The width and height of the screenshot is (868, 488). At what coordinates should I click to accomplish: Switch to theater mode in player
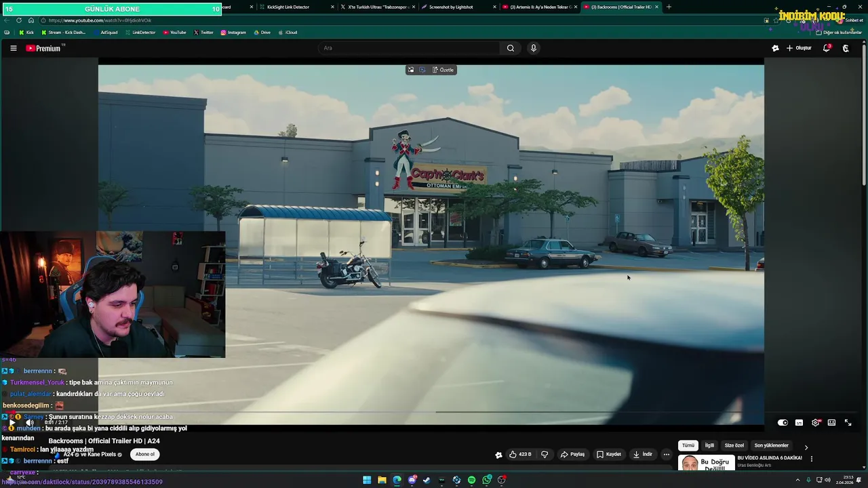coord(831,422)
